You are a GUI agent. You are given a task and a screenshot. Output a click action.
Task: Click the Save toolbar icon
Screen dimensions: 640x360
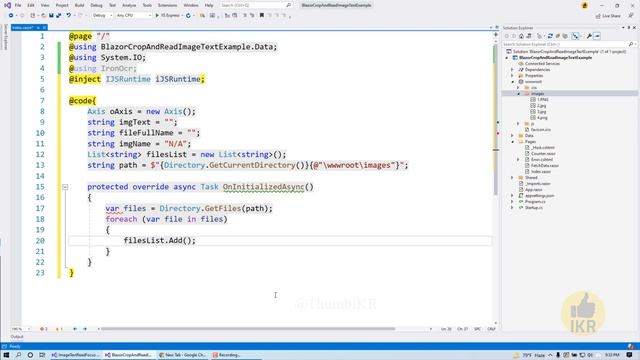[x=51, y=16]
